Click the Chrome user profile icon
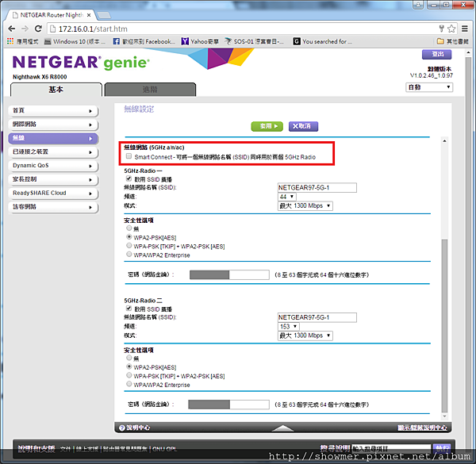This screenshot has height=464, width=476. coord(418,5)
